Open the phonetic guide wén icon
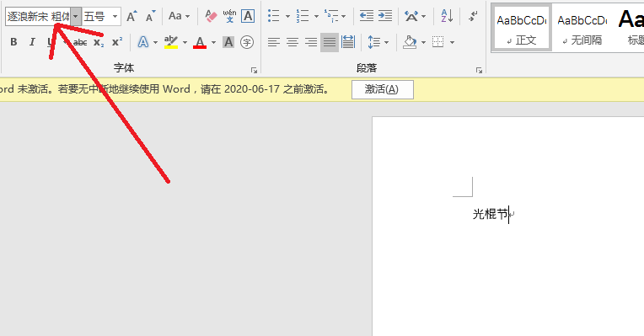644x336 pixels. [229, 16]
